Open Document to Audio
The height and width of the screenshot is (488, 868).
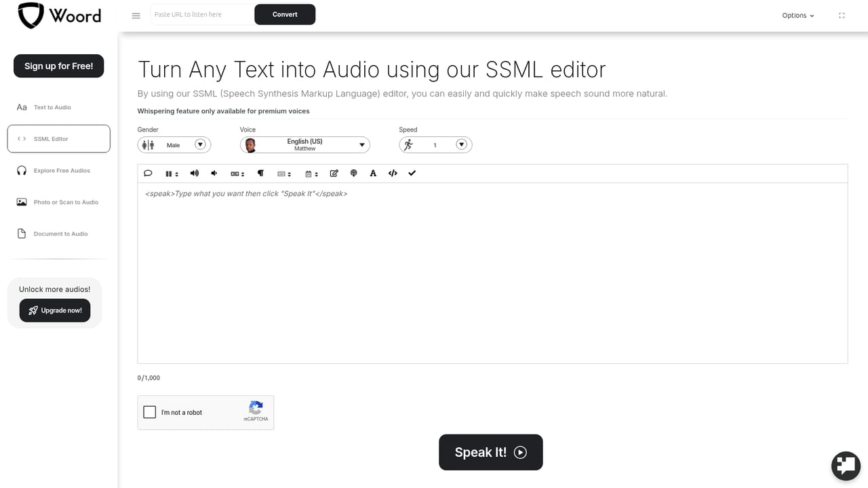[58, 234]
